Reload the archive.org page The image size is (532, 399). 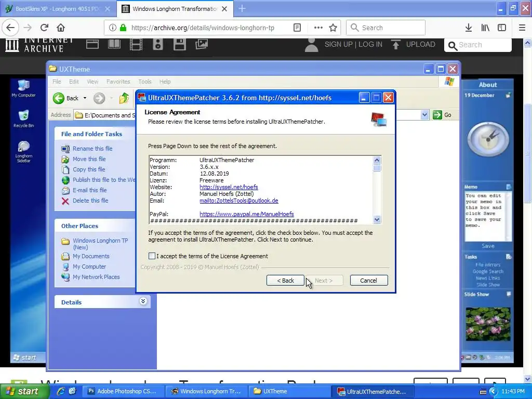tap(44, 28)
